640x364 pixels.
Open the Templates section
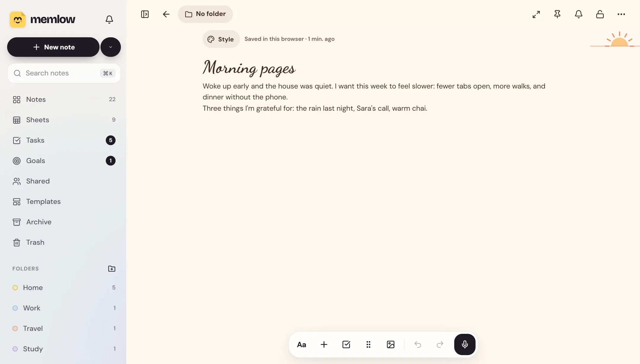(x=64, y=202)
